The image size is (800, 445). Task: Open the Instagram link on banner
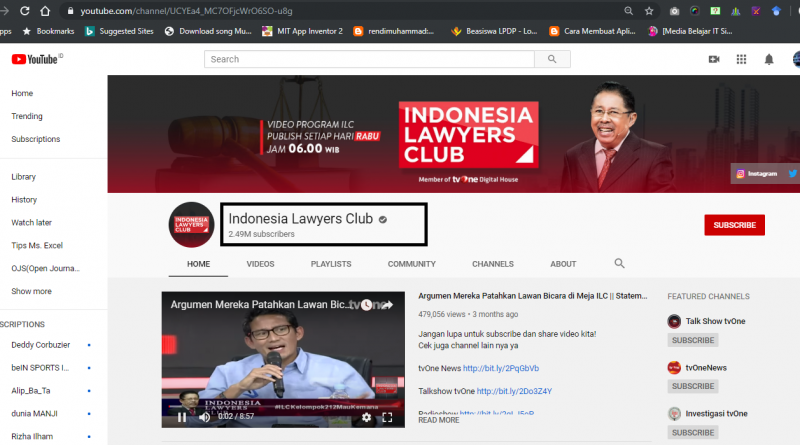[757, 174]
